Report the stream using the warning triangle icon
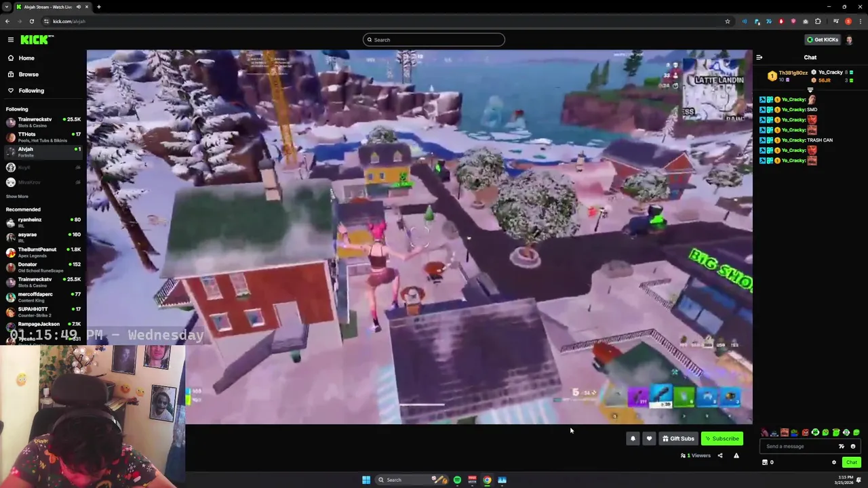The image size is (868, 488). [x=736, y=455]
